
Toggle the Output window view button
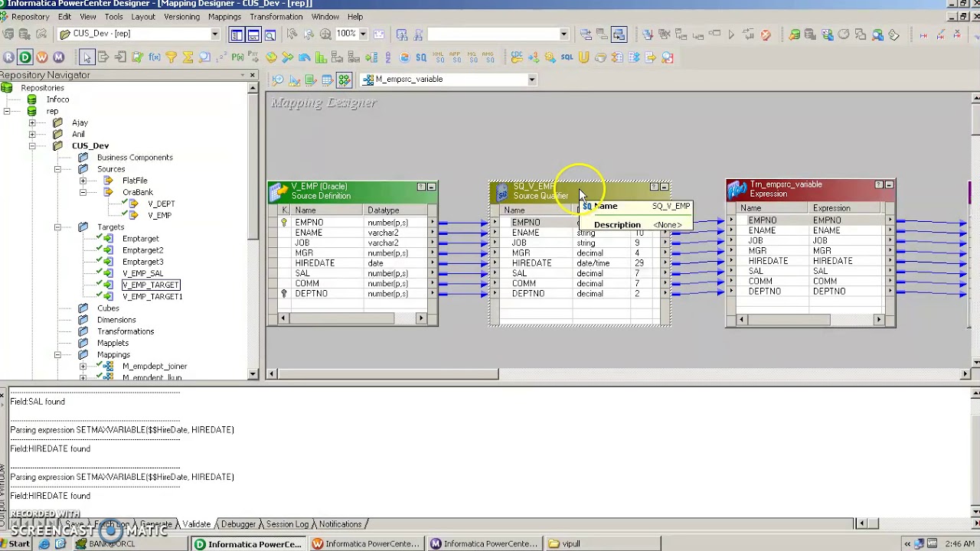(253, 34)
